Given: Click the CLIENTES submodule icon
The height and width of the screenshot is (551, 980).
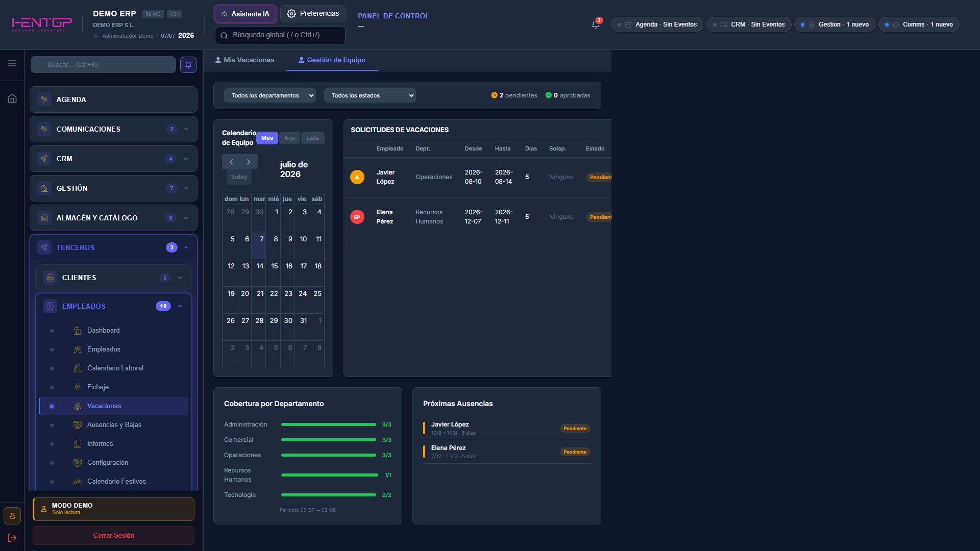Looking at the screenshot, I should click(x=50, y=278).
